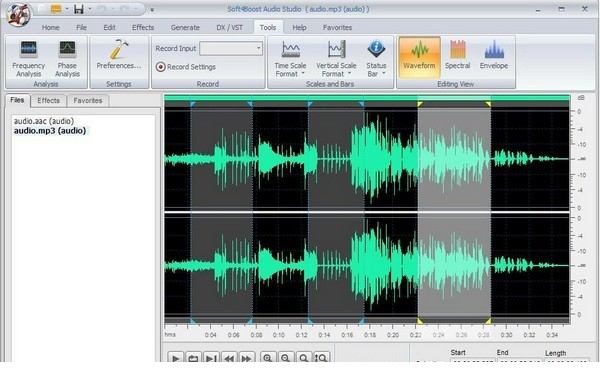This screenshot has height=376, width=600.
Task: Click the yellow selection start marker at top
Action: point(420,104)
